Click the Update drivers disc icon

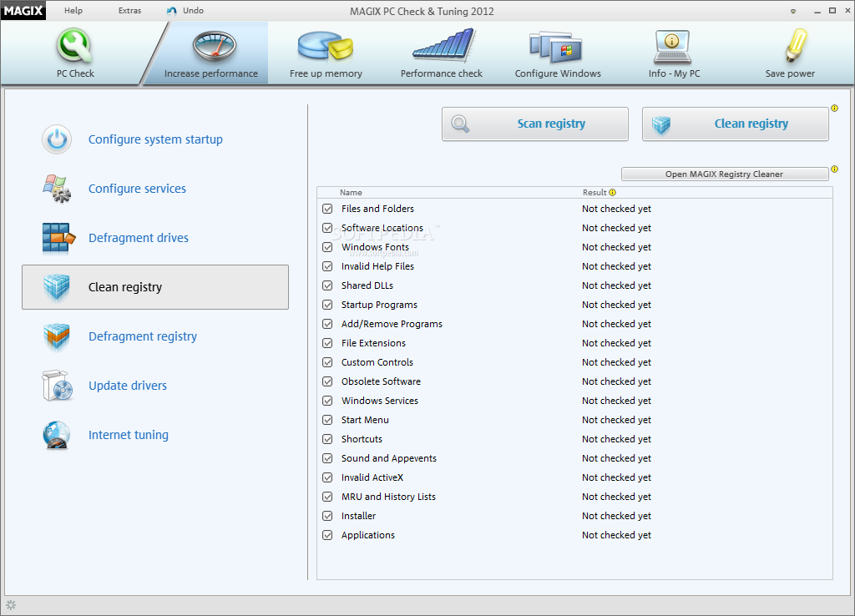tap(58, 386)
